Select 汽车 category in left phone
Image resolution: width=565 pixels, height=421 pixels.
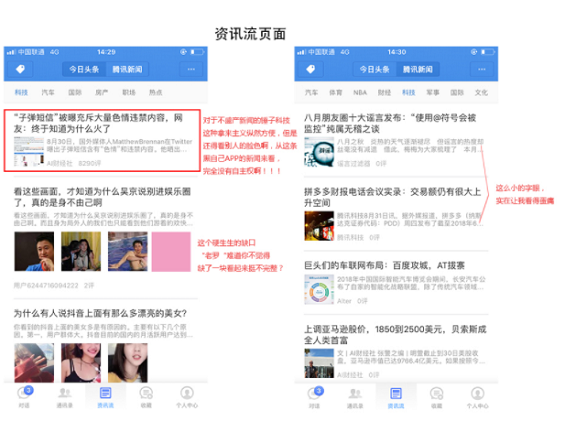pos(48,93)
